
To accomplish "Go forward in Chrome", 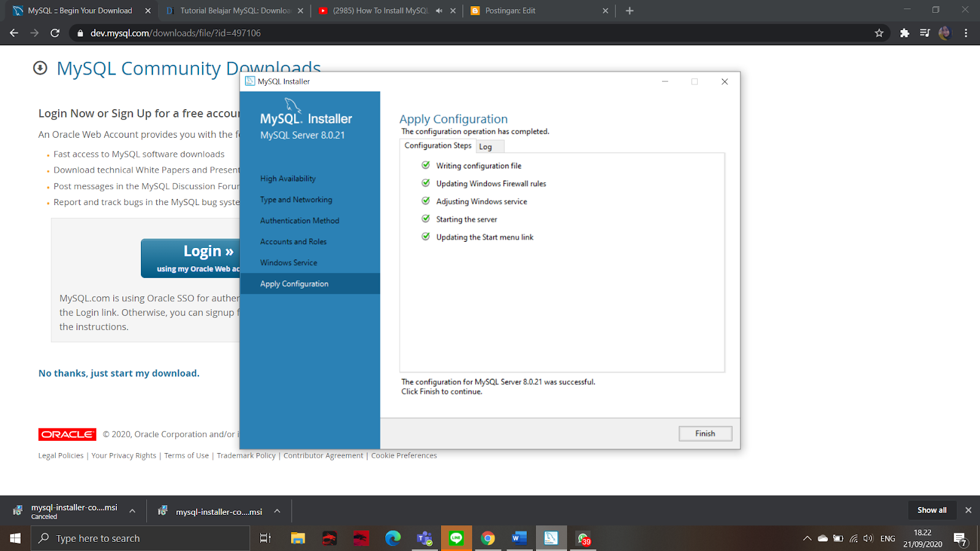I will click(x=34, y=33).
